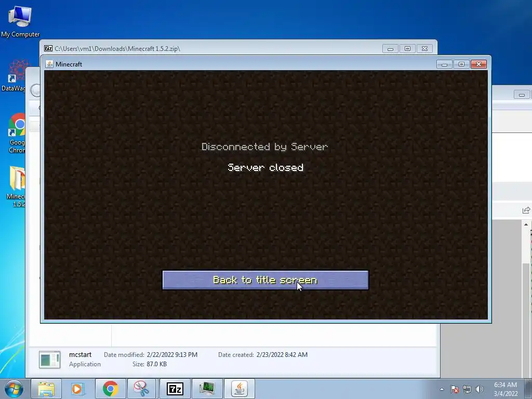
Task: Open the network status tray icon
Action: point(467,389)
